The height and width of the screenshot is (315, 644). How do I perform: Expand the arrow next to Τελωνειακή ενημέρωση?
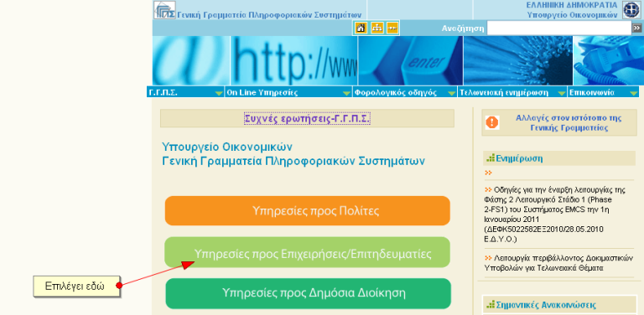point(562,94)
